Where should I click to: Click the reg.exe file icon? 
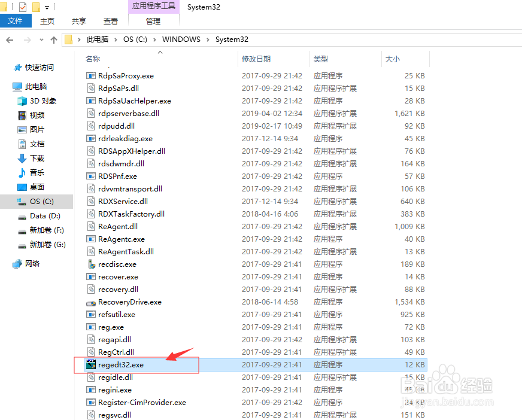(91, 327)
